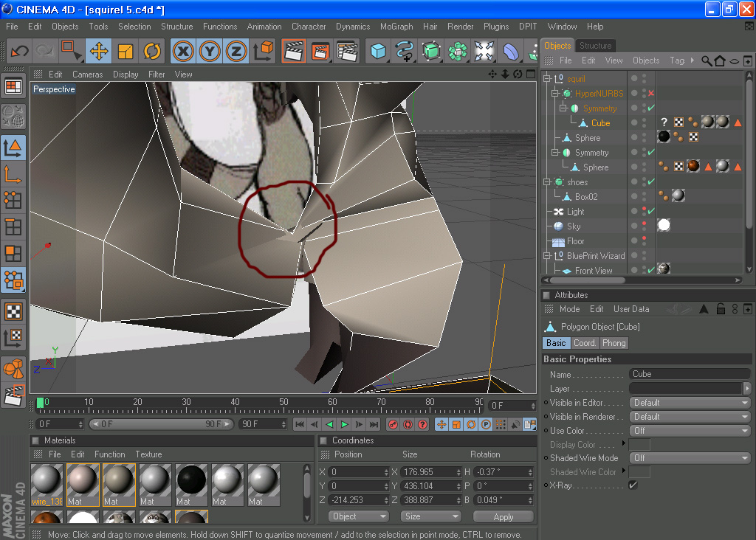756x540 pixels.
Task: Open the Display viewport menu
Action: (x=126, y=75)
